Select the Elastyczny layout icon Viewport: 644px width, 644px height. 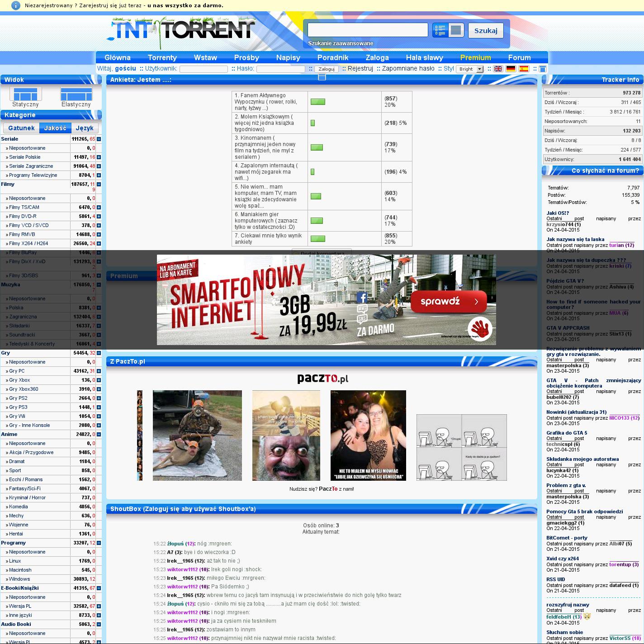pos(76,94)
